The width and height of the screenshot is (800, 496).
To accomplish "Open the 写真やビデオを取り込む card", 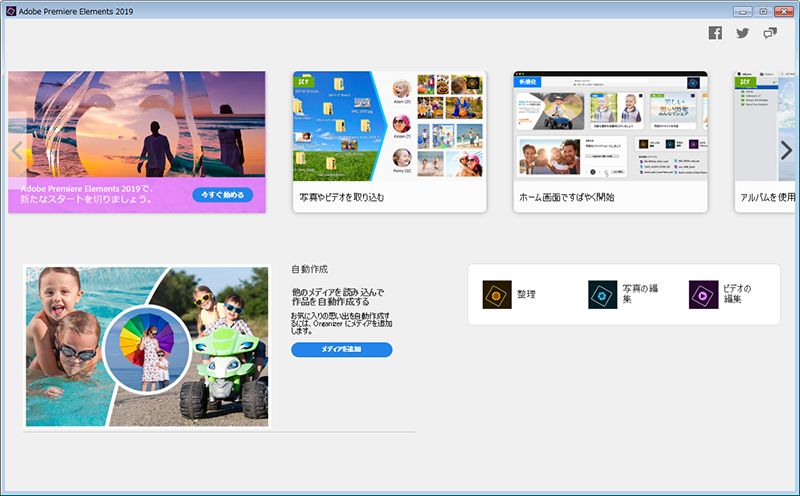I will coord(389,142).
